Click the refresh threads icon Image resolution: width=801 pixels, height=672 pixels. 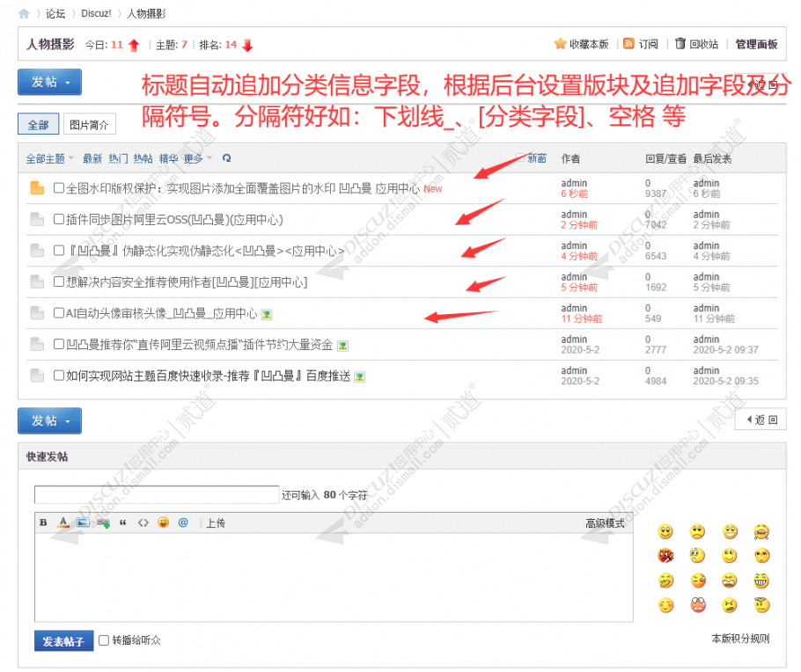pos(227,158)
